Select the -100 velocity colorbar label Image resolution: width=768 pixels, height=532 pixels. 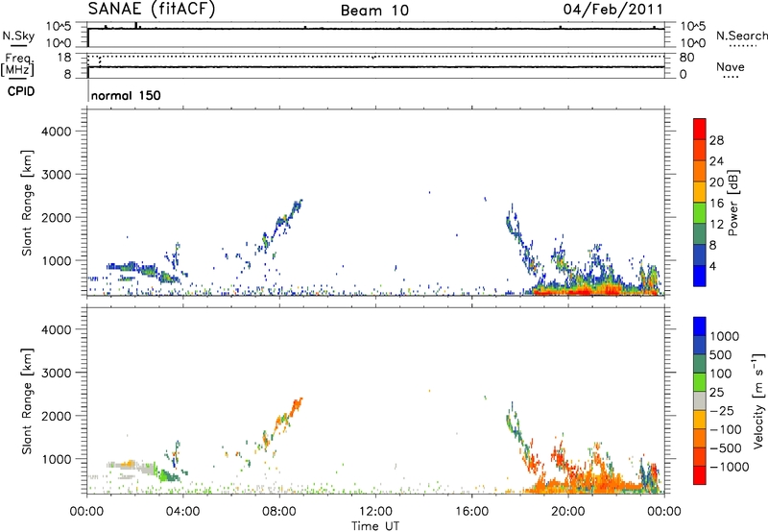click(726, 429)
